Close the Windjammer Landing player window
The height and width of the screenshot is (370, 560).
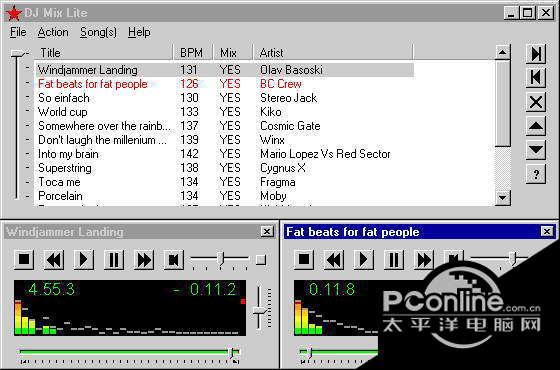pos(266,232)
